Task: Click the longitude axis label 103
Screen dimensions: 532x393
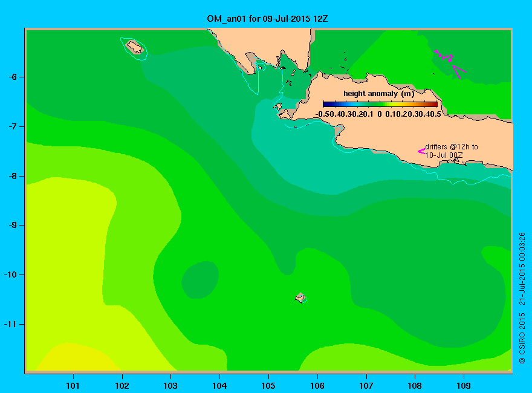Action: 170,386
